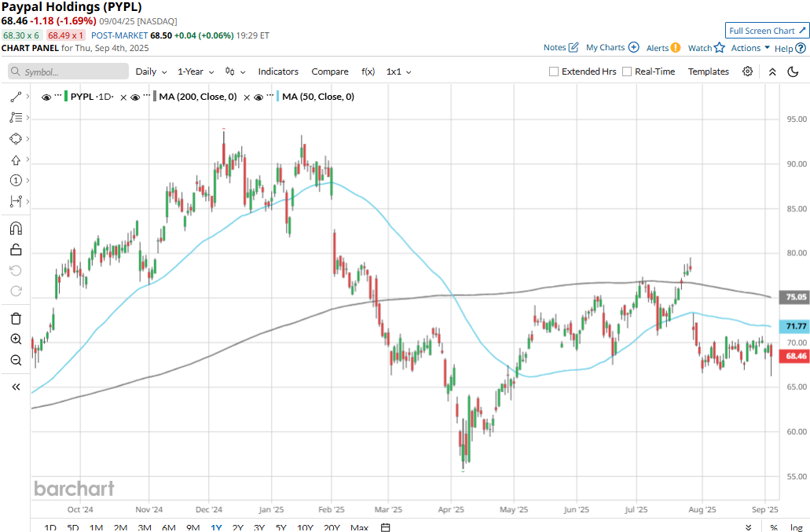
Task: Click the undo arrow icon
Action: 16,270
